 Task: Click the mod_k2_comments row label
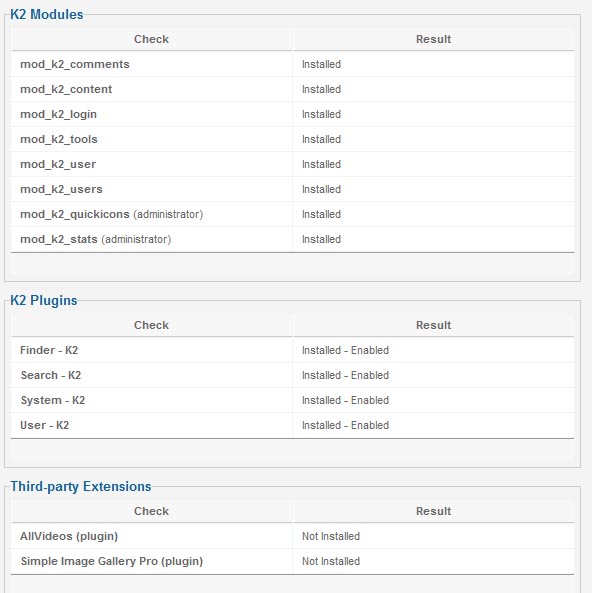pyautogui.click(x=75, y=64)
